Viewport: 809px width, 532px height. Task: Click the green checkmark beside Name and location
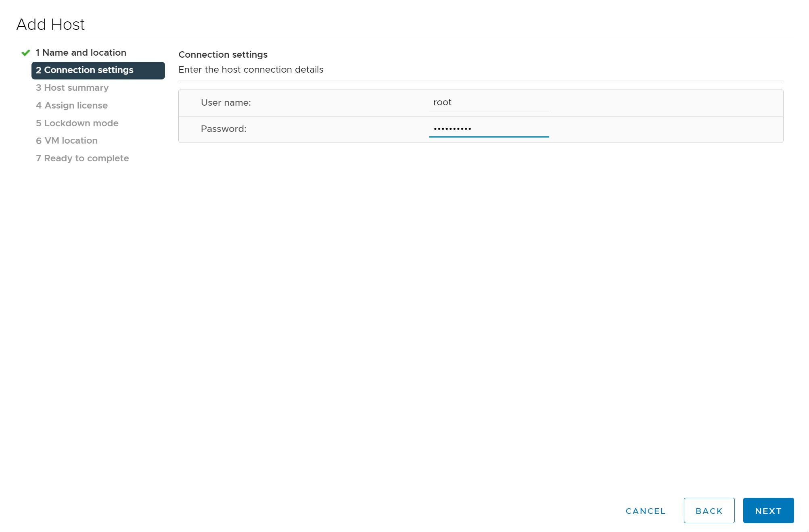[x=26, y=53]
